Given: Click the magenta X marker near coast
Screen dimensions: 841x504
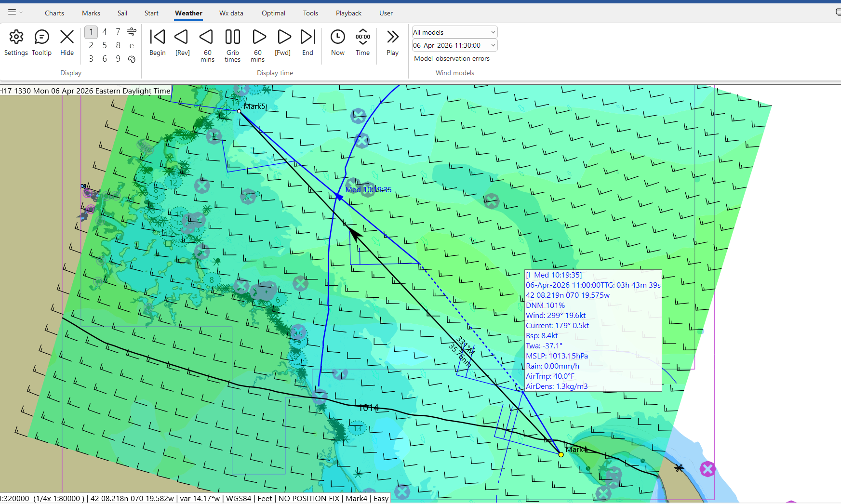Looking at the screenshot, I should 708,469.
